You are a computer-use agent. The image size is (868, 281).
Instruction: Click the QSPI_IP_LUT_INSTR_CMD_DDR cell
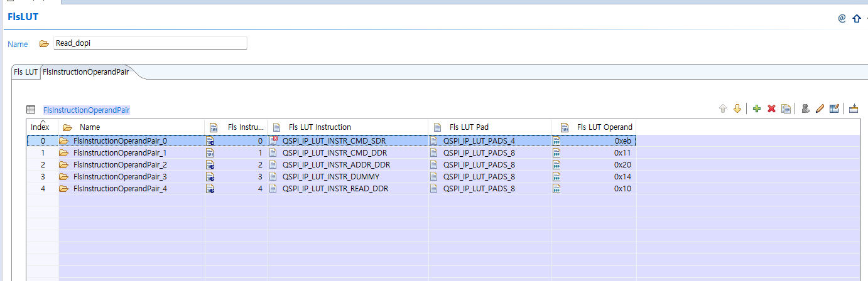[348, 152]
